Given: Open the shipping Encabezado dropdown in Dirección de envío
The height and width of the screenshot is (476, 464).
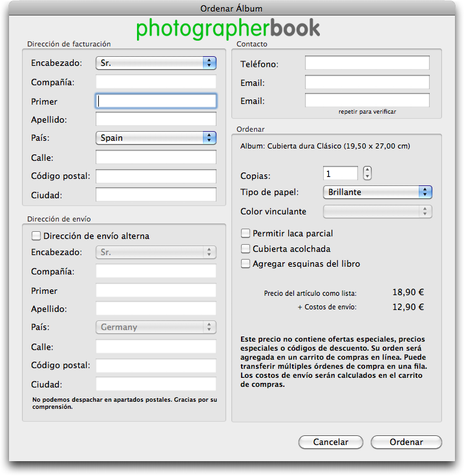Looking at the screenshot, I should click(x=156, y=253).
